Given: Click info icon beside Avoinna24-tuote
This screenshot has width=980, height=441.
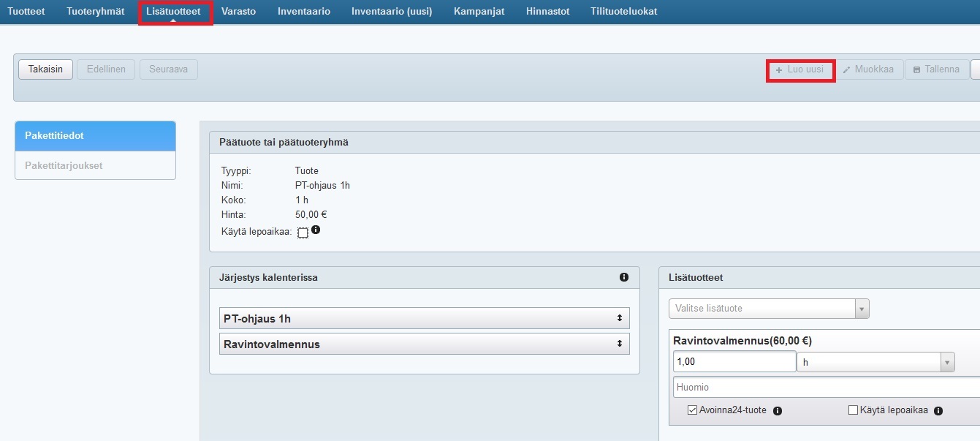Looking at the screenshot, I should 778,411.
